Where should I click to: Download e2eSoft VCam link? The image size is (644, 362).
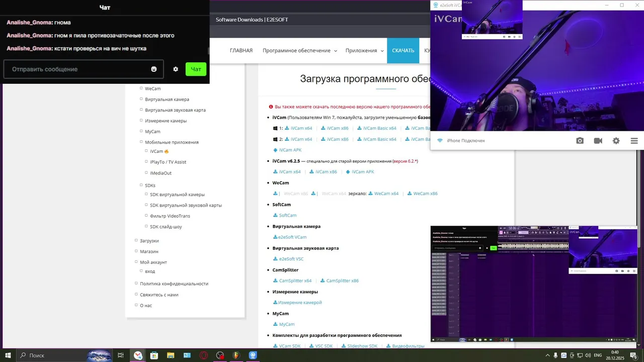tap(290, 237)
